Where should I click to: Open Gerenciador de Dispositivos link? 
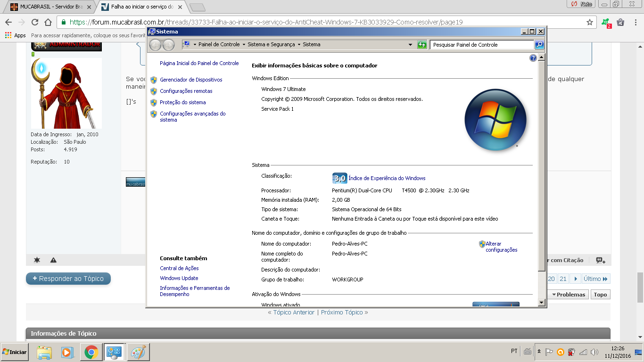point(191,80)
